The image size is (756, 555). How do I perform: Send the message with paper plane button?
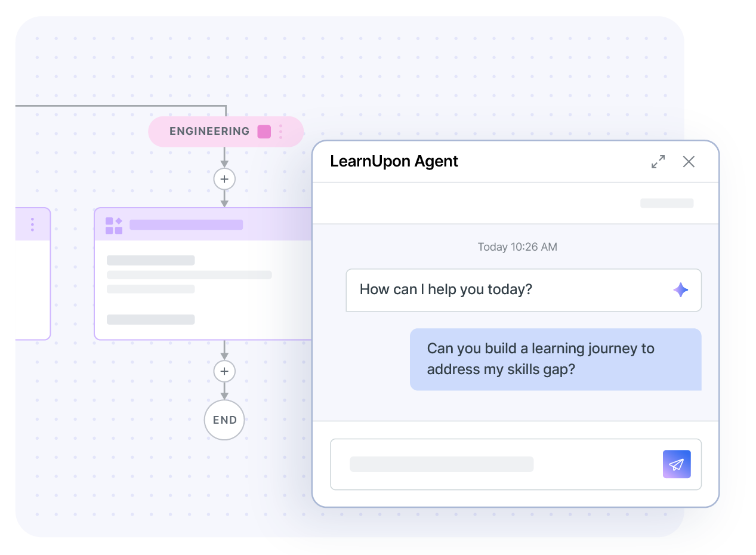coord(677,464)
